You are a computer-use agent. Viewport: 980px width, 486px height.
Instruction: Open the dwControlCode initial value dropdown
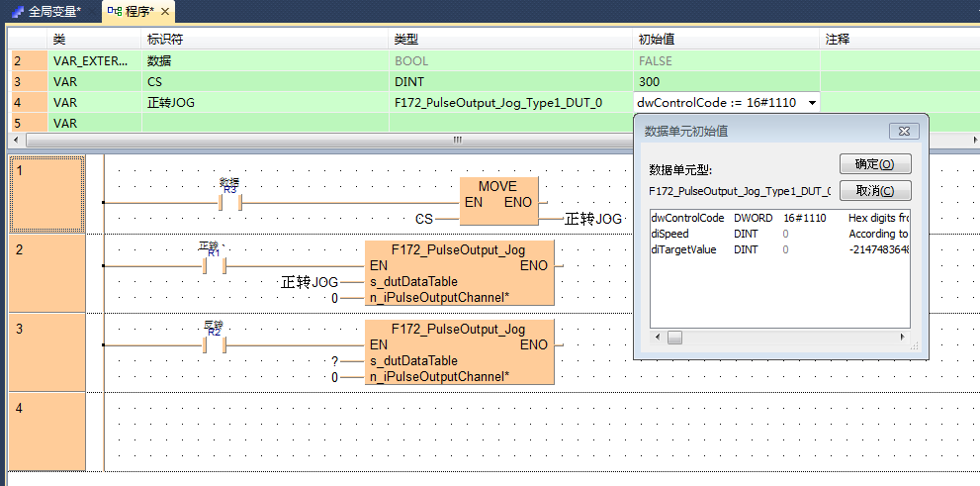[812, 103]
